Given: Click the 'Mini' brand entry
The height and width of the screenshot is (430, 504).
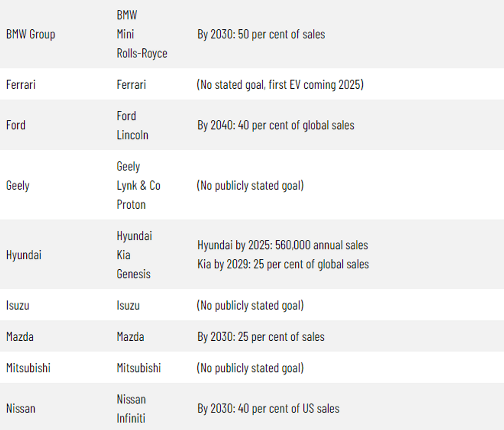Looking at the screenshot, I should [125, 34].
